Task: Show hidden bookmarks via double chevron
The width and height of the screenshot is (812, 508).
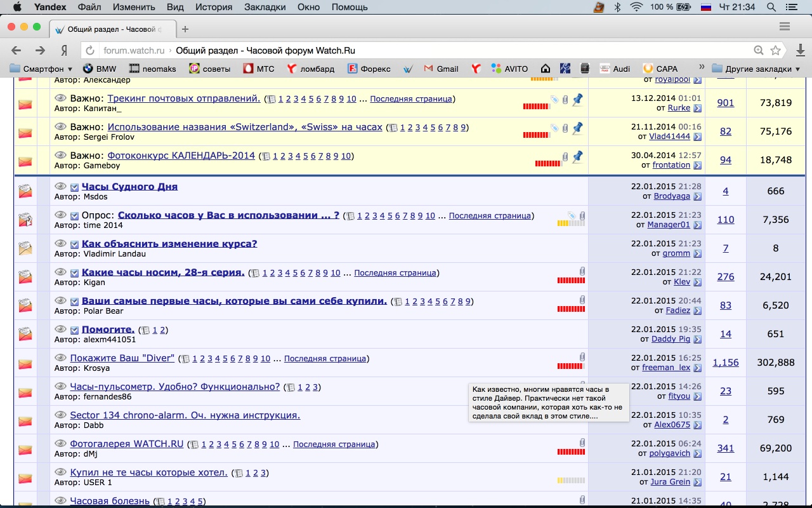Action: (702, 67)
